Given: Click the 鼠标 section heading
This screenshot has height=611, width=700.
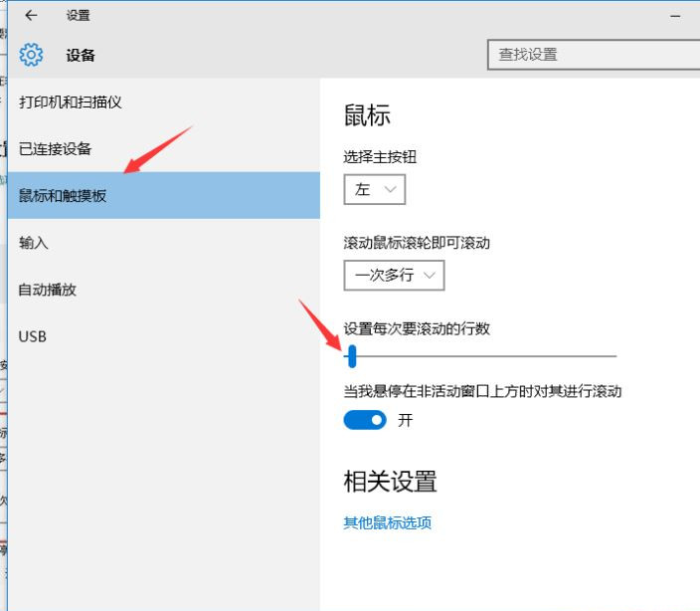Looking at the screenshot, I should tap(367, 114).
